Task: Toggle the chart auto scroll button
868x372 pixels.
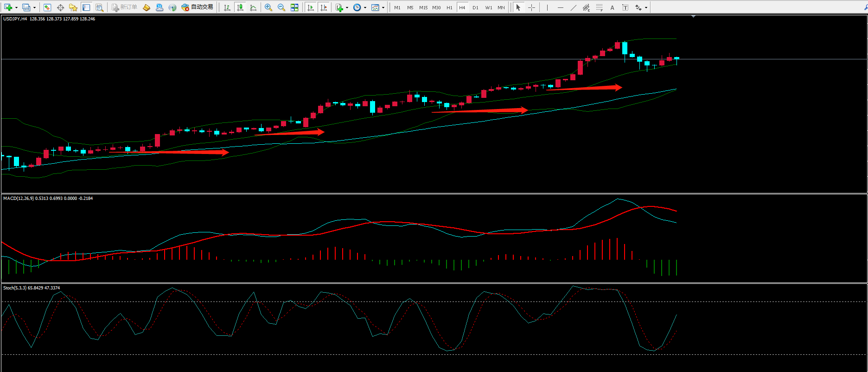Action: (x=311, y=7)
